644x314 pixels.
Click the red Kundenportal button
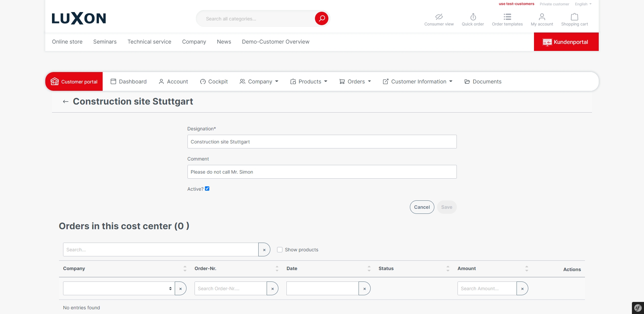click(x=566, y=42)
